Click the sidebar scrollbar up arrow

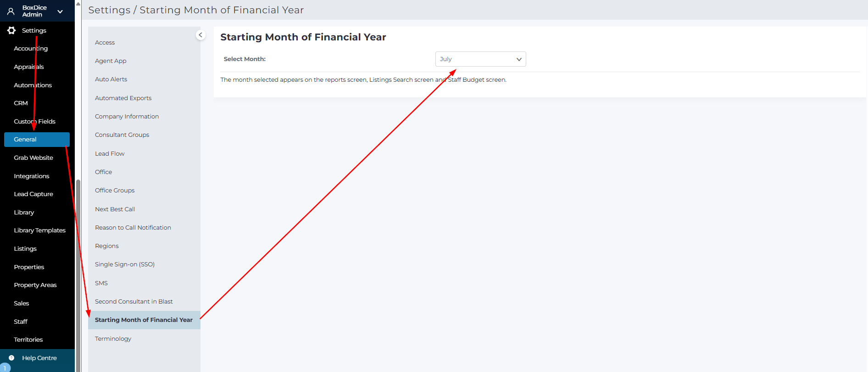[x=78, y=4]
